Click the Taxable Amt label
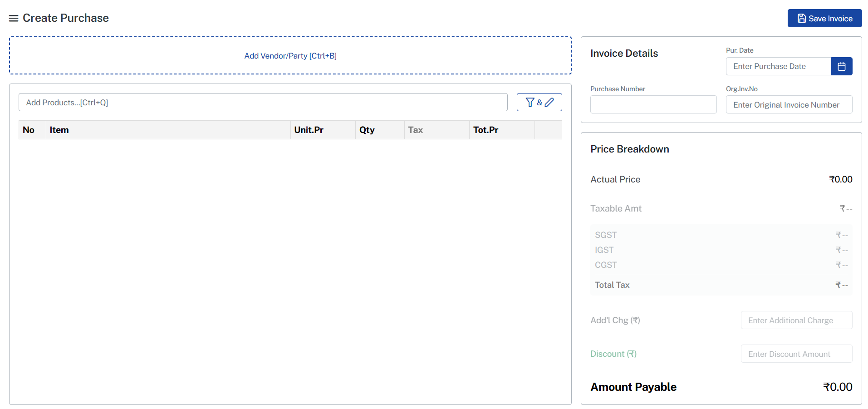The height and width of the screenshot is (409, 868). click(x=616, y=208)
